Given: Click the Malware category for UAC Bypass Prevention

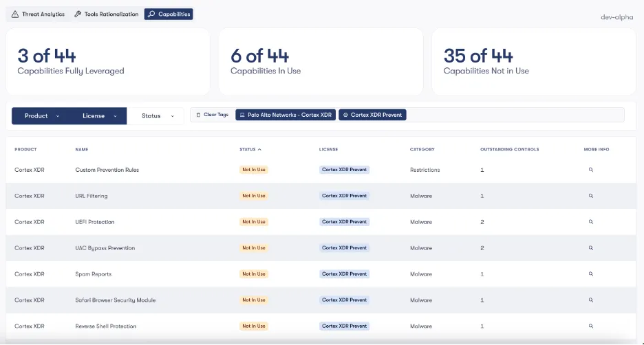Looking at the screenshot, I should click(x=421, y=248).
